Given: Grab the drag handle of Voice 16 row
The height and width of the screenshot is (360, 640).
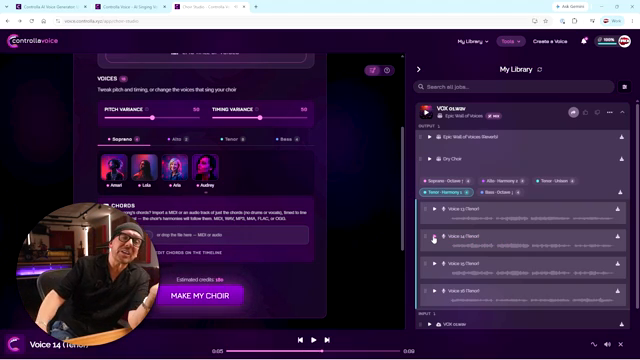Looking at the screenshot, I should (x=425, y=291).
